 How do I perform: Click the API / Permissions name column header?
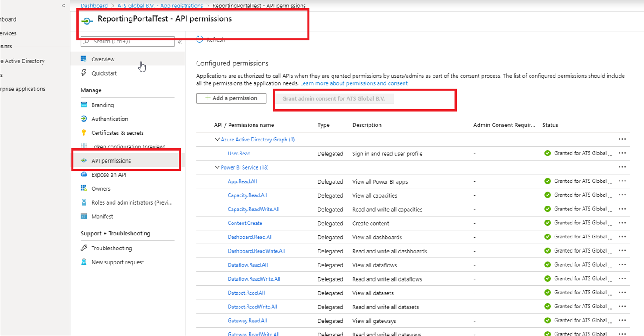[x=244, y=125]
